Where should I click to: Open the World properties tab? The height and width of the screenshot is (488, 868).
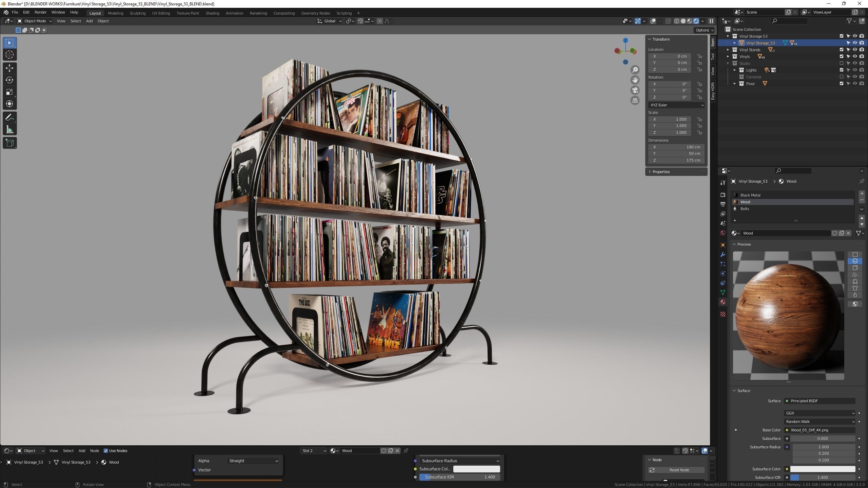tap(723, 233)
